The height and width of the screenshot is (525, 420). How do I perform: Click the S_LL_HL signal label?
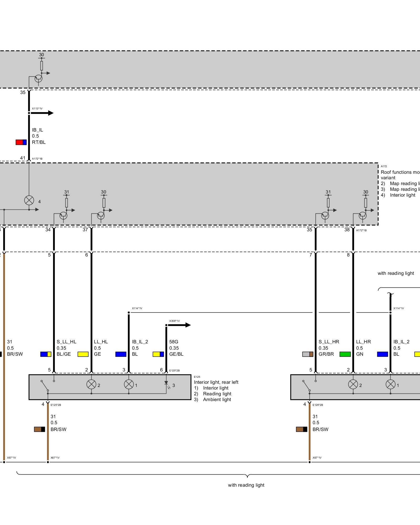point(66,342)
